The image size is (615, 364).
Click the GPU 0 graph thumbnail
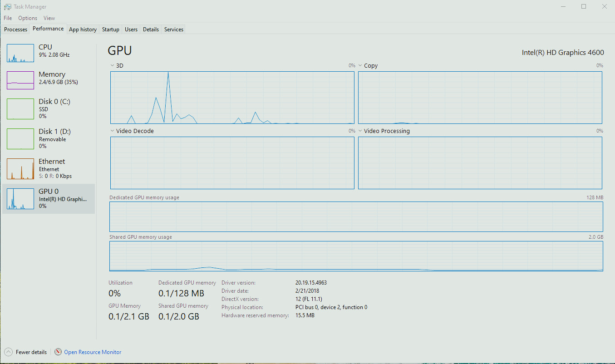(20, 199)
